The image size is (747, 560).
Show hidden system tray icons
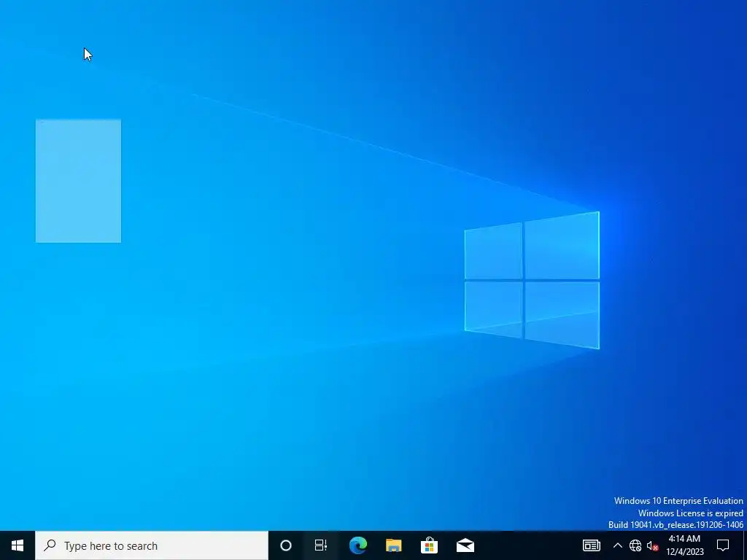[x=617, y=545]
